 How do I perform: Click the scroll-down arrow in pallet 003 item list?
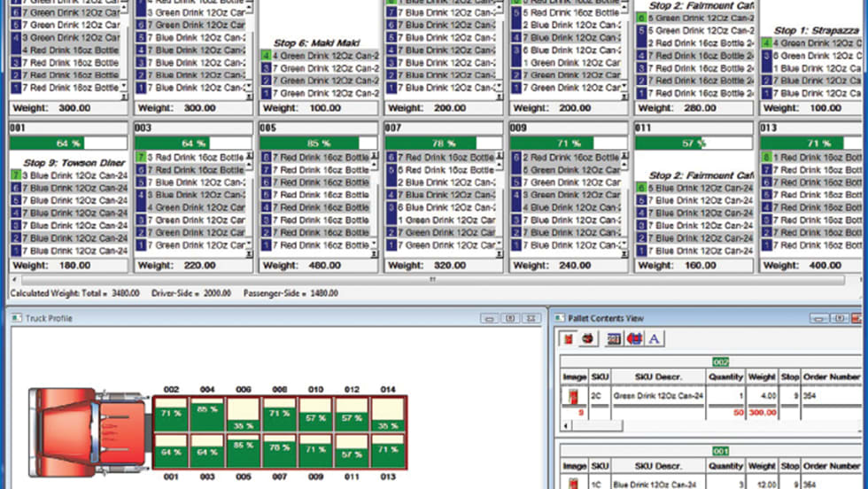[248, 252]
